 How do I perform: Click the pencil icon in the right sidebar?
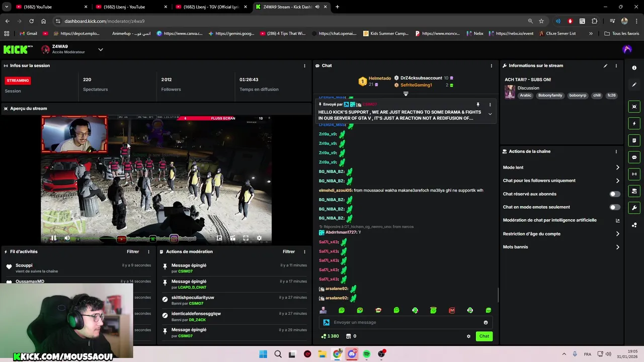[x=634, y=84]
